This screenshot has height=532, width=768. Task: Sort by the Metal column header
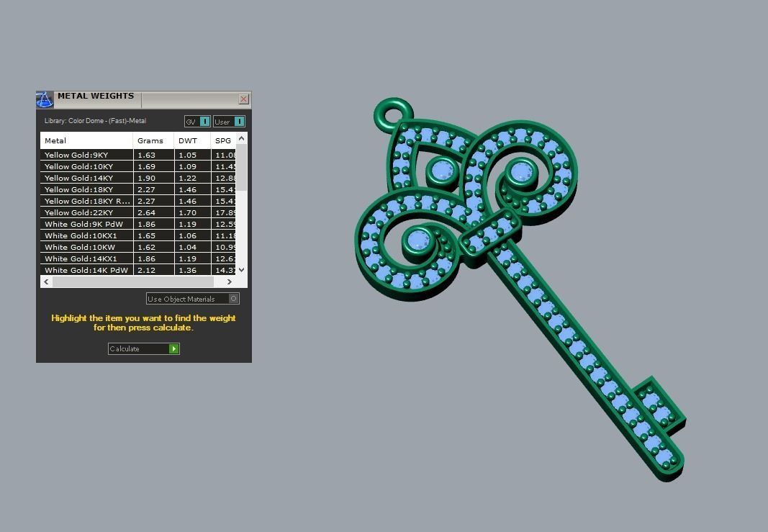[86, 140]
